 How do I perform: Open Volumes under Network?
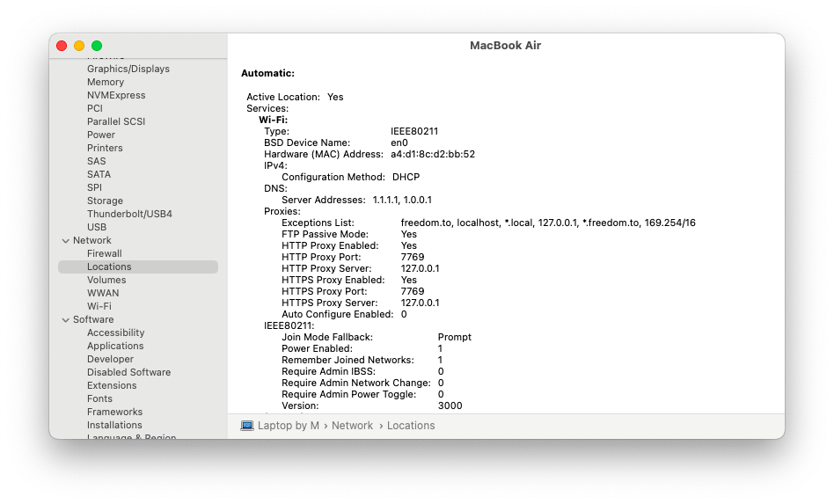coord(106,280)
